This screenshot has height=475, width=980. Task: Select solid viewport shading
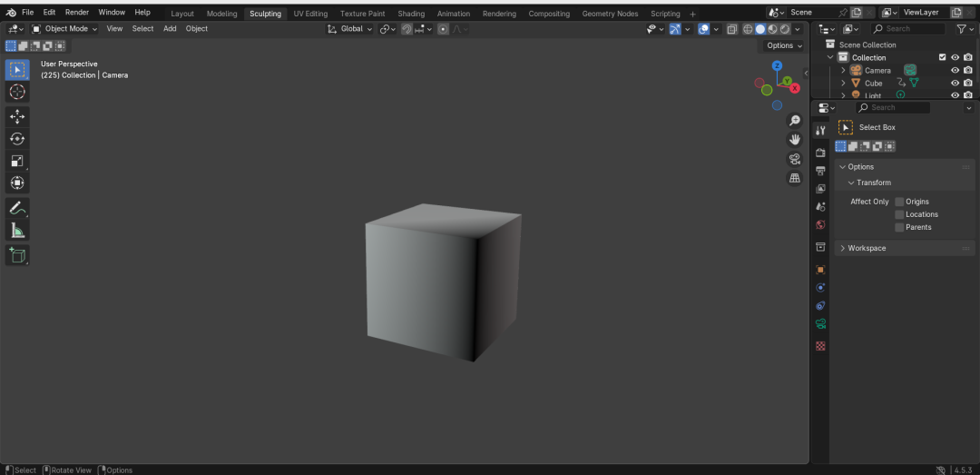(760, 29)
